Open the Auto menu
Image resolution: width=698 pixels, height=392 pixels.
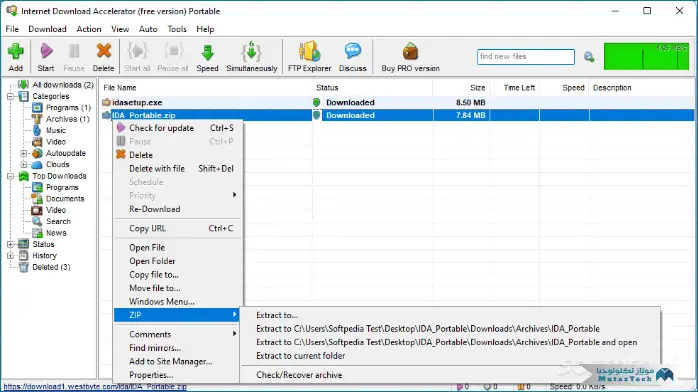148,29
